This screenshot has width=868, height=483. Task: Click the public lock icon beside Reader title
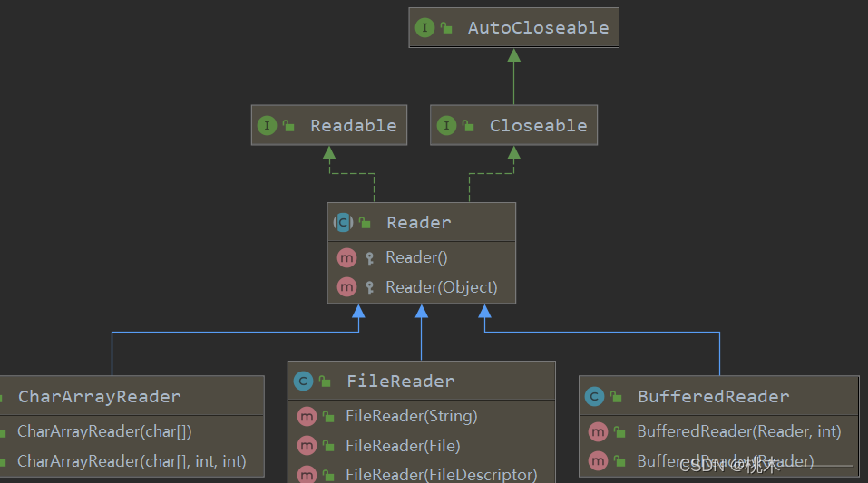365,222
